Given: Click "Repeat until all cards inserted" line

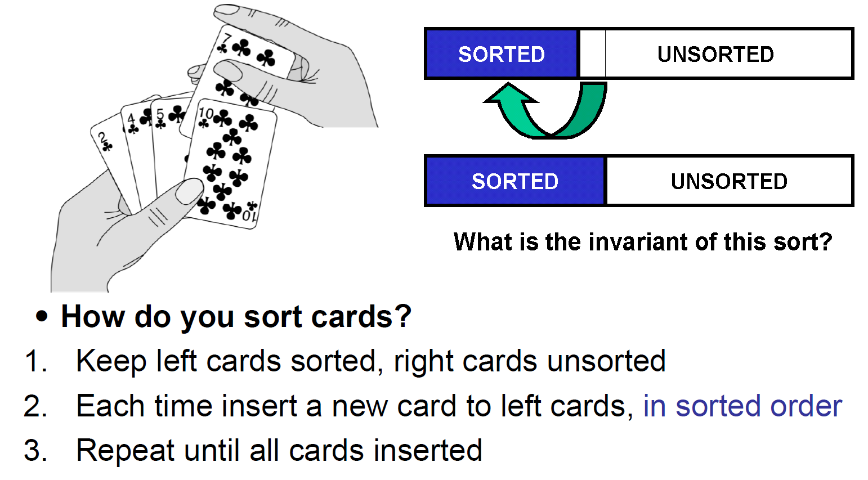Looking at the screenshot, I should pyautogui.click(x=279, y=451).
